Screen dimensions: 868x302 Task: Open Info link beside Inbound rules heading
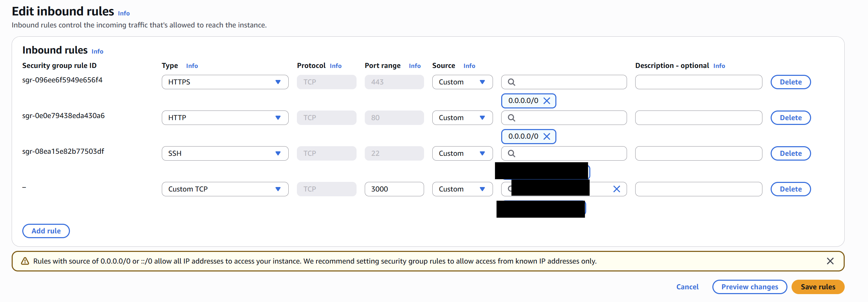[x=97, y=51]
